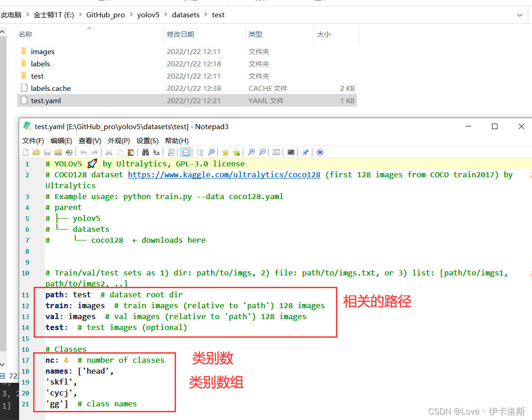Navigate to GitHub_pro breadcrumb folder
This screenshot has height=420, width=532.
[x=105, y=15]
